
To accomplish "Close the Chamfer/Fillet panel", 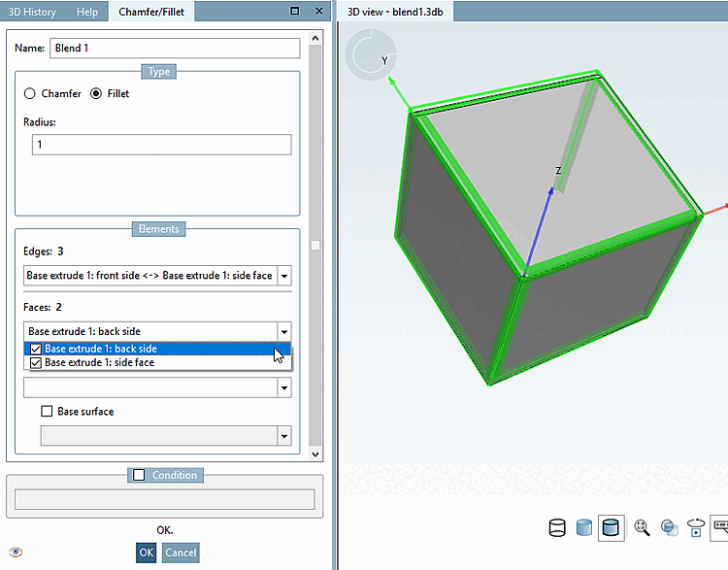I will [319, 11].
